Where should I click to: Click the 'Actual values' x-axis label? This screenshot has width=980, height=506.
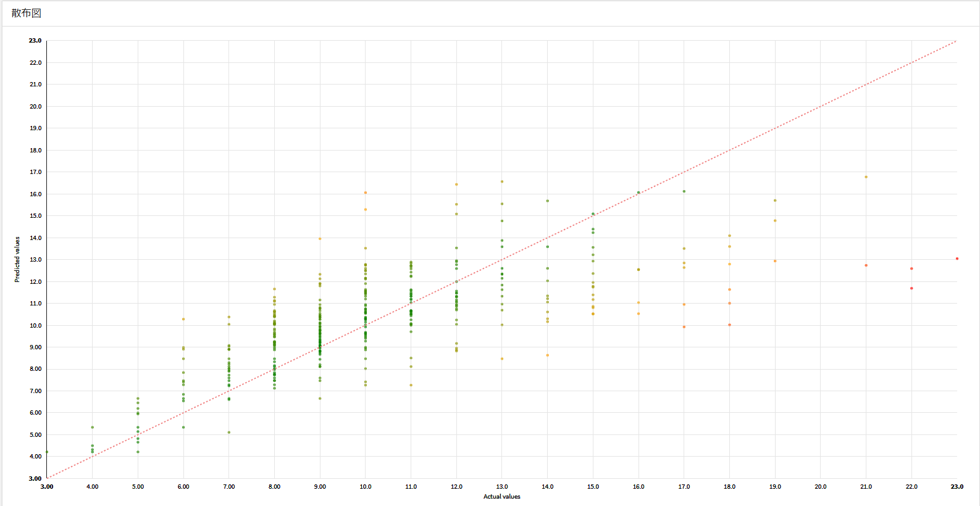(502, 497)
